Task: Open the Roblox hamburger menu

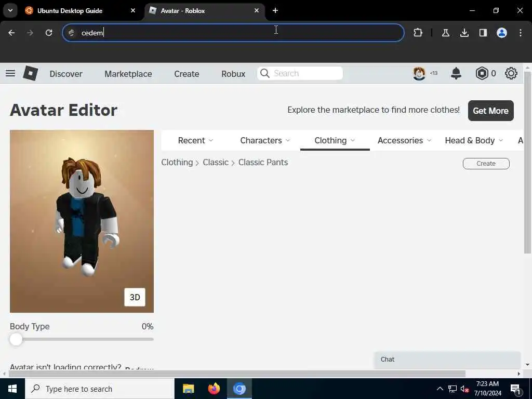Action: [10, 73]
